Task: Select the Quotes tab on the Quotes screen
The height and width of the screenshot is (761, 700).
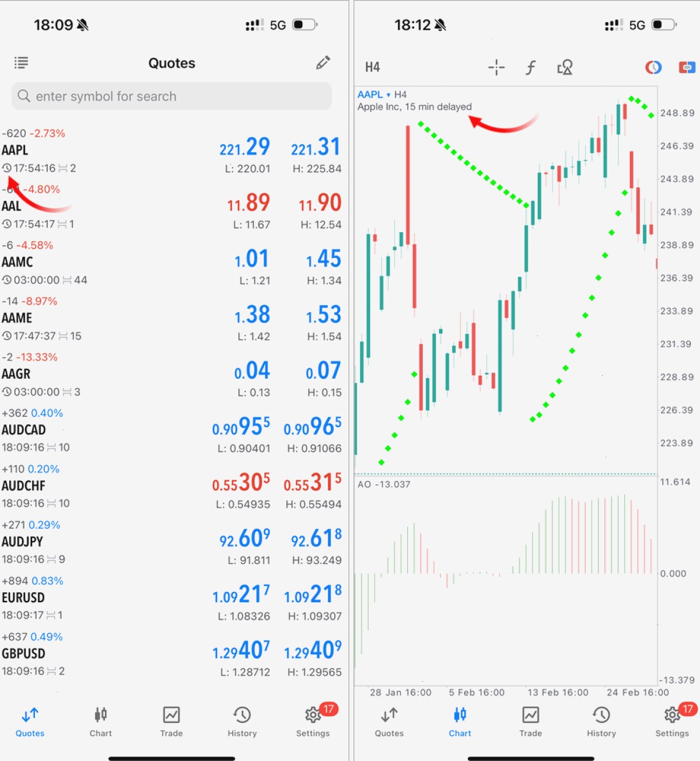Action: tap(30, 721)
